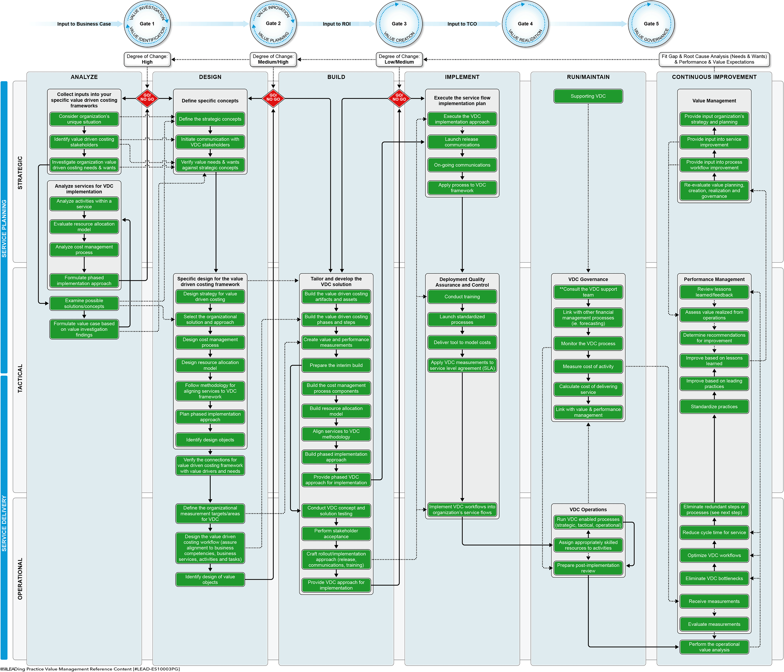
Task: Select Optimize VDC workflows box
Action: click(x=714, y=555)
